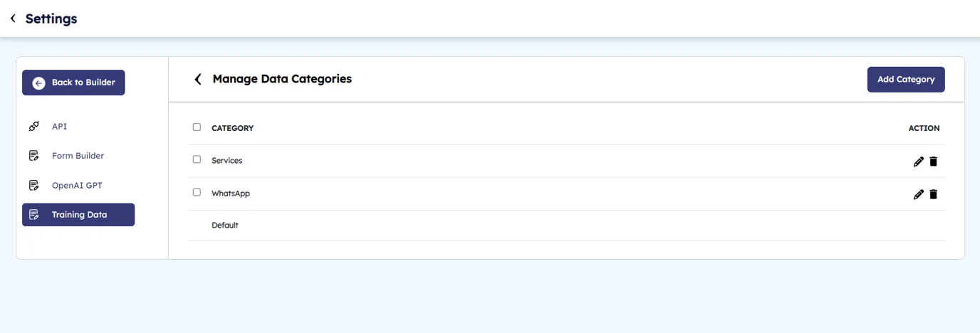Viewport: 980px width, 333px height.
Task: Toggle the select-all checkbox beside CATEGORY
Action: (x=197, y=127)
